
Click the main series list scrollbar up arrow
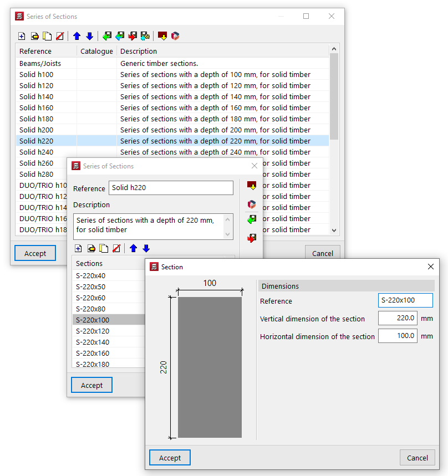click(334, 49)
